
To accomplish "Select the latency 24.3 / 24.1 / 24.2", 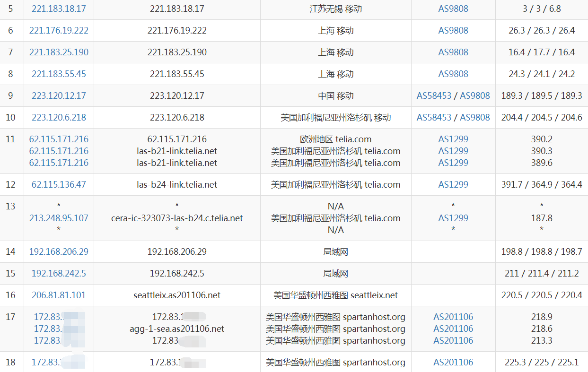I will pos(542,74).
